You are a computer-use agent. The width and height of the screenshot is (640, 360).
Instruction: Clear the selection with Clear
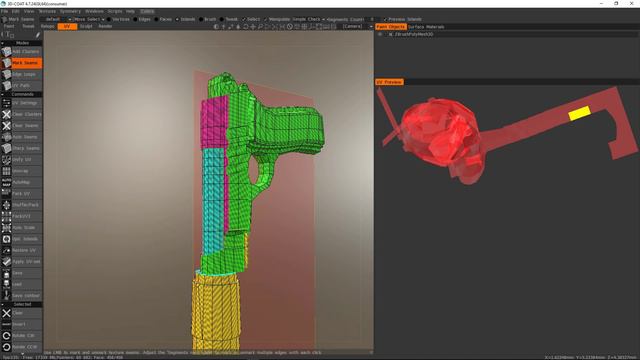coord(22,313)
